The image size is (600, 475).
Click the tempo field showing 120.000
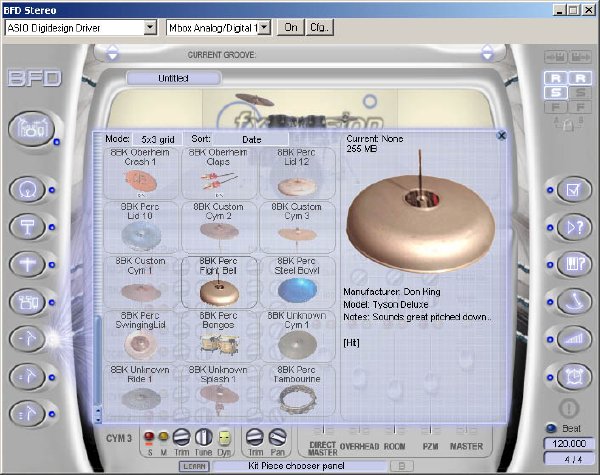point(569,444)
